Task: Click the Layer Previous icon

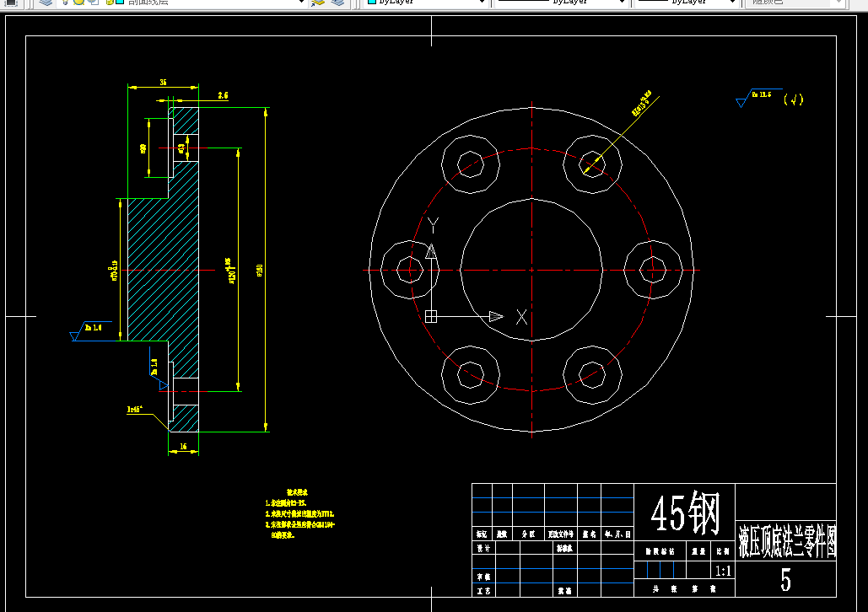Action: (x=337, y=3)
